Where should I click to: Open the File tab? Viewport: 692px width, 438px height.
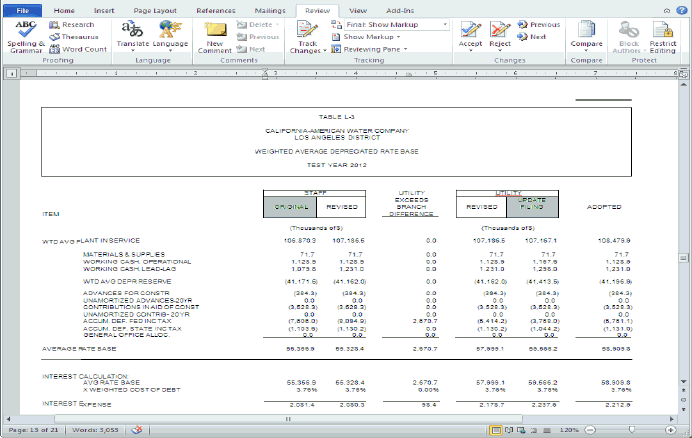[x=21, y=8]
